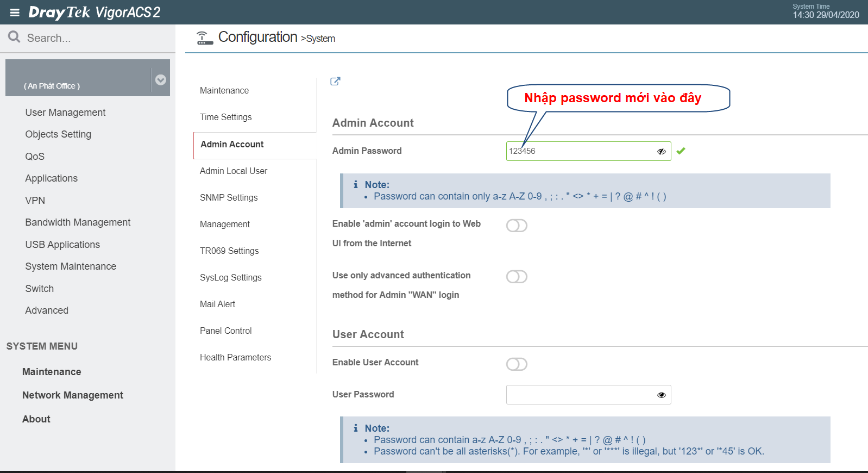Toggle Admin Password visibility eye icon
Screen dimensions: 868x473
click(x=661, y=152)
